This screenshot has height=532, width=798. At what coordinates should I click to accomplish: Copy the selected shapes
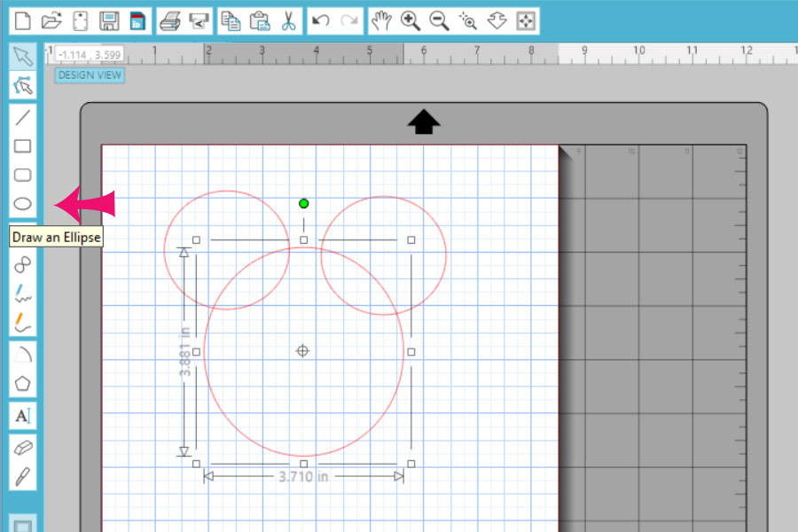click(231, 21)
